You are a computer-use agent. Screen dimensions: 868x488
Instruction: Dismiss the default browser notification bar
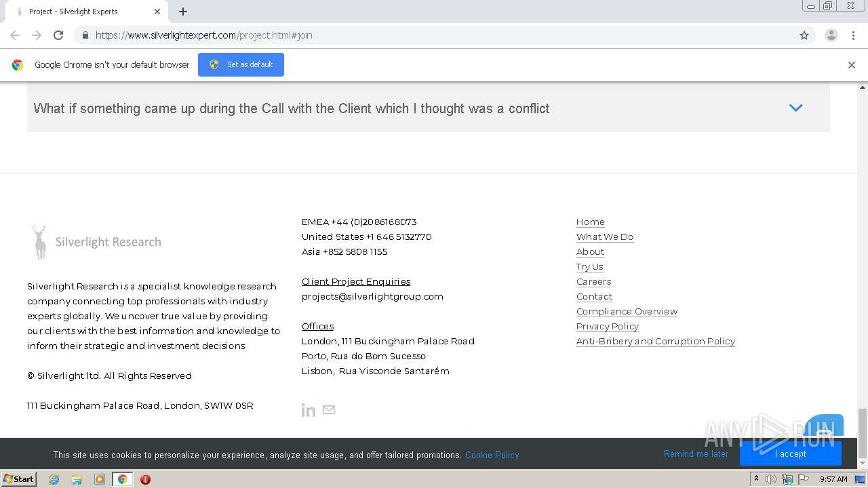pos(852,65)
